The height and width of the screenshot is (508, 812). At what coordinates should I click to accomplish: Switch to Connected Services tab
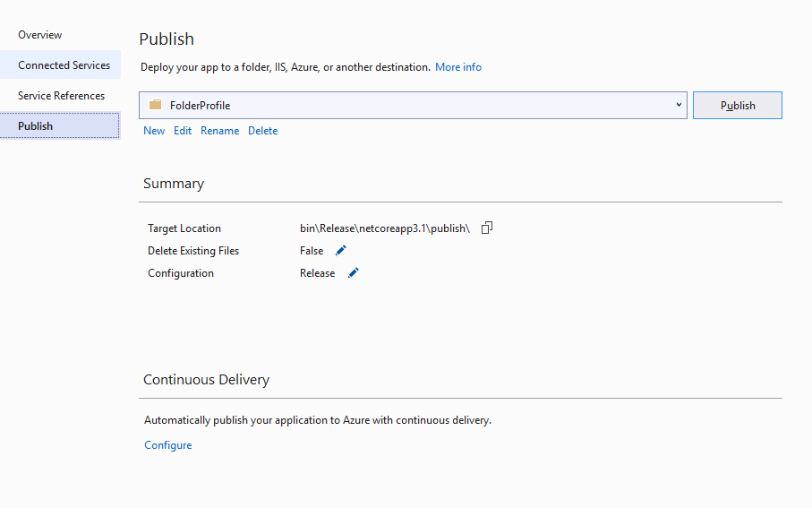[x=60, y=65]
